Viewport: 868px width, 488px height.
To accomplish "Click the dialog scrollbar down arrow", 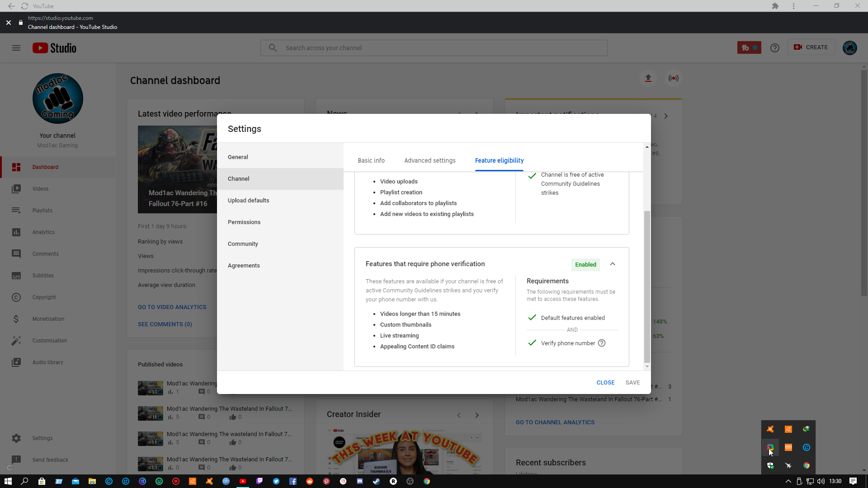I will pos(647,366).
